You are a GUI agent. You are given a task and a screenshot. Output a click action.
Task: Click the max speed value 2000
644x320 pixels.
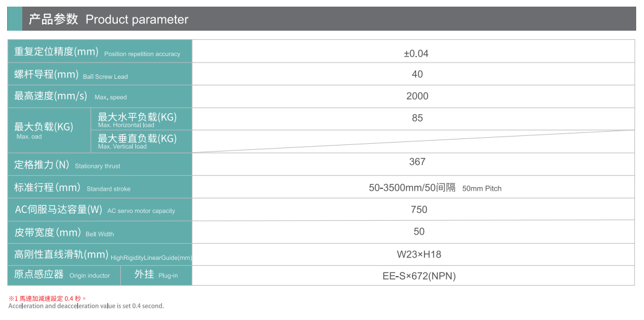point(417,96)
